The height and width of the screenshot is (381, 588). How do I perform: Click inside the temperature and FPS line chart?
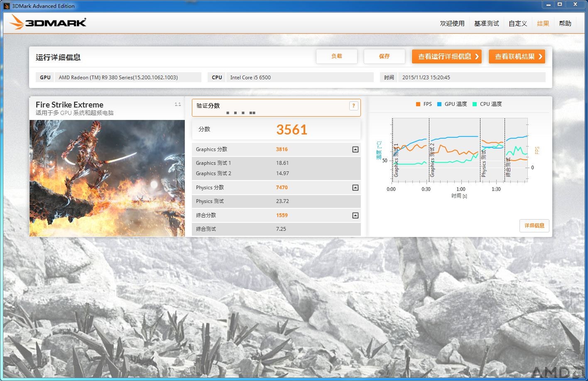tap(460, 150)
